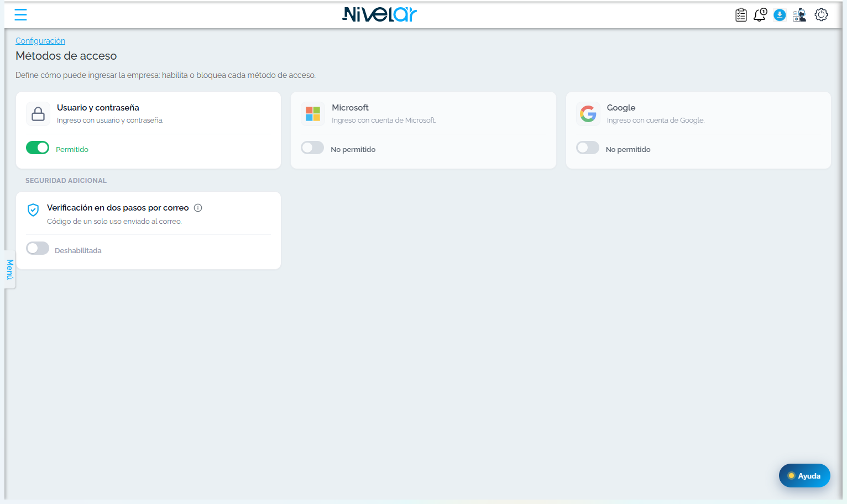Click the Nivelar logo
The image size is (847, 504).
(x=379, y=14)
